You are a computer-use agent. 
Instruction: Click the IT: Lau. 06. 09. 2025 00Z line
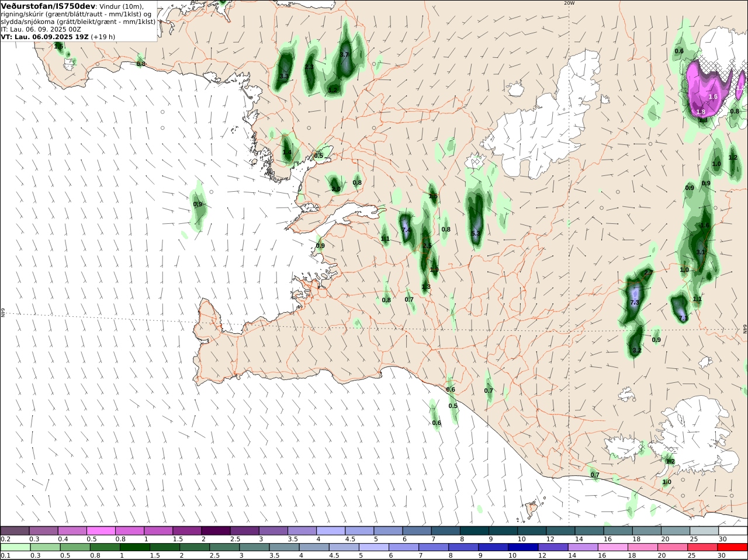click(41, 29)
